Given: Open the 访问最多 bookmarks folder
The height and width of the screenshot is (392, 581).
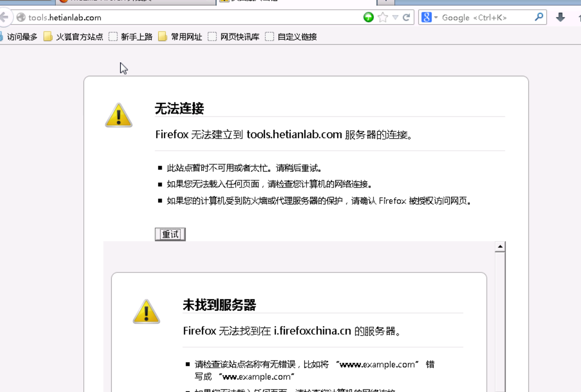Looking at the screenshot, I should (x=19, y=37).
